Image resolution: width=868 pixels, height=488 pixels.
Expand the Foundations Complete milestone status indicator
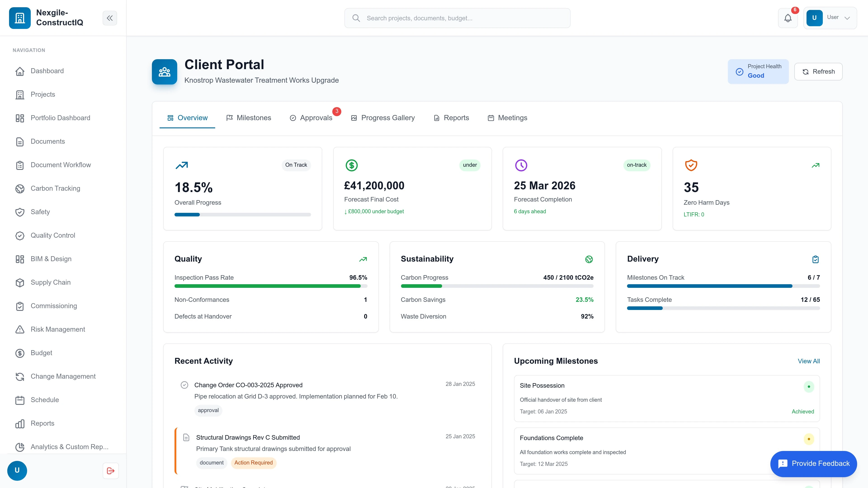[x=809, y=439]
